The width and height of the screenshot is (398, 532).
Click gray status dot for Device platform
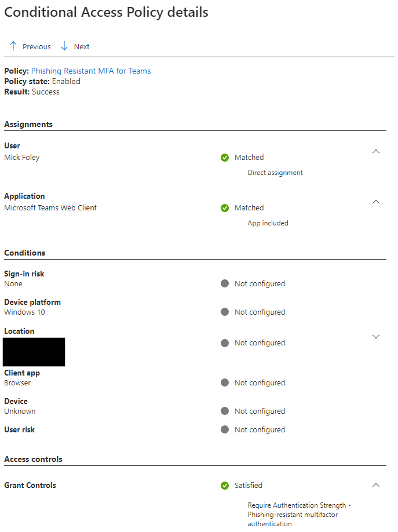[x=225, y=312]
